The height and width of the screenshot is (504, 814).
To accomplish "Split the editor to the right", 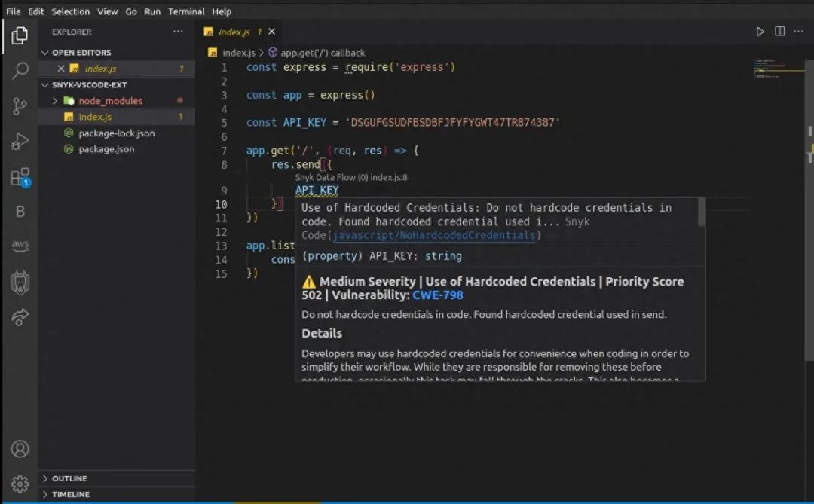I will pyautogui.click(x=780, y=32).
